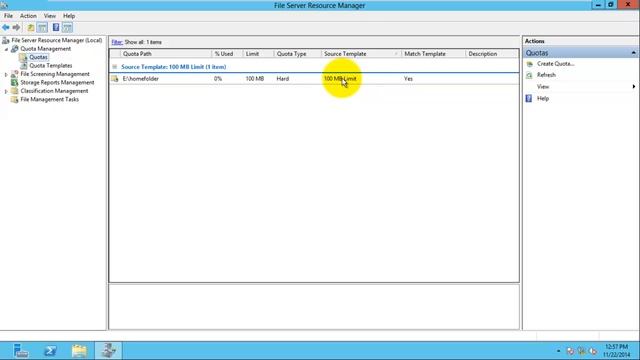Screen dimensions: 640x360
Task: Show hidden tray icons arrow
Action: (x=558, y=351)
